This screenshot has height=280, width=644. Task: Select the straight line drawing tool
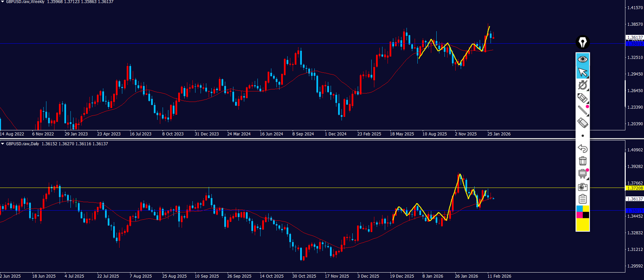582,110
